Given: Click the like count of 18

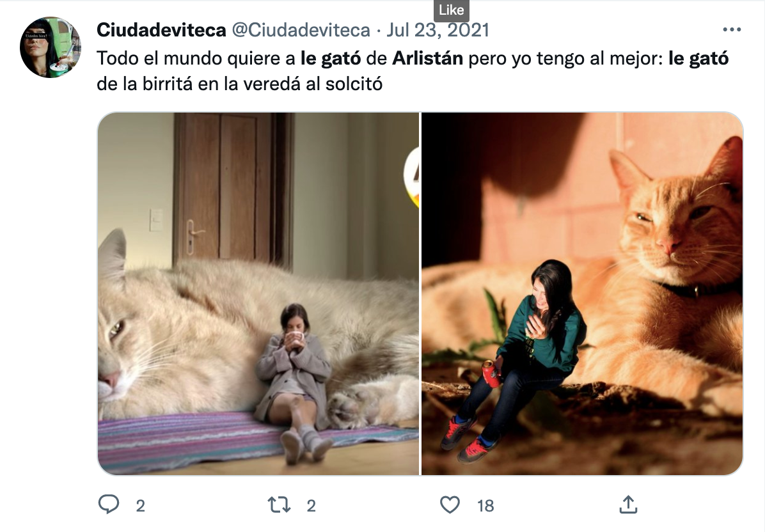Looking at the screenshot, I should (485, 506).
